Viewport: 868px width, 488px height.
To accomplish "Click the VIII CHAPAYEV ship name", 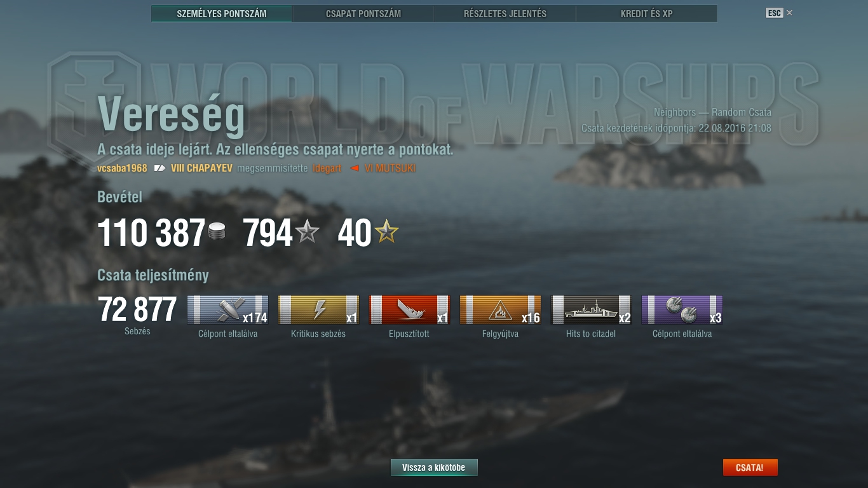I will [201, 168].
